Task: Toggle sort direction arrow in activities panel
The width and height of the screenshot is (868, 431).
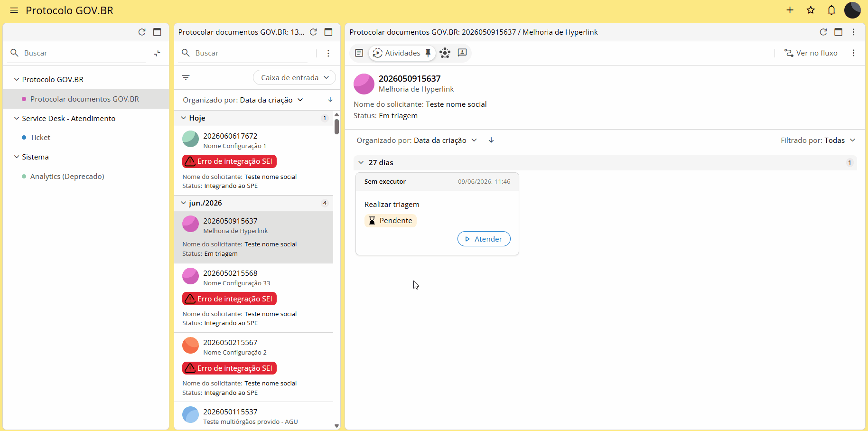Action: point(491,140)
